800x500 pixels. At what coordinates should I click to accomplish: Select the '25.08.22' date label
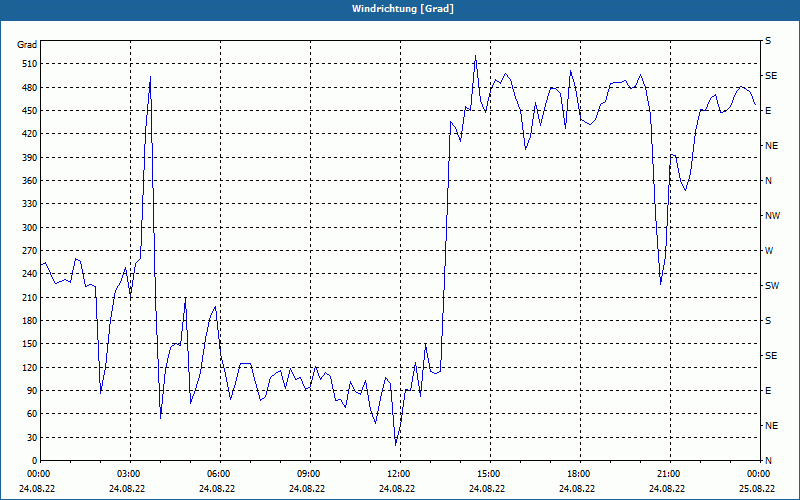[x=757, y=489]
